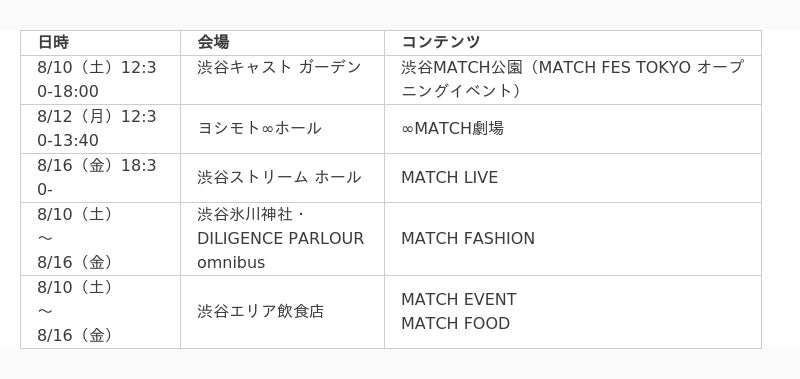Click the DILIGENCE PARLOUR text
Viewport: 800px width, 379px height.
tap(281, 238)
